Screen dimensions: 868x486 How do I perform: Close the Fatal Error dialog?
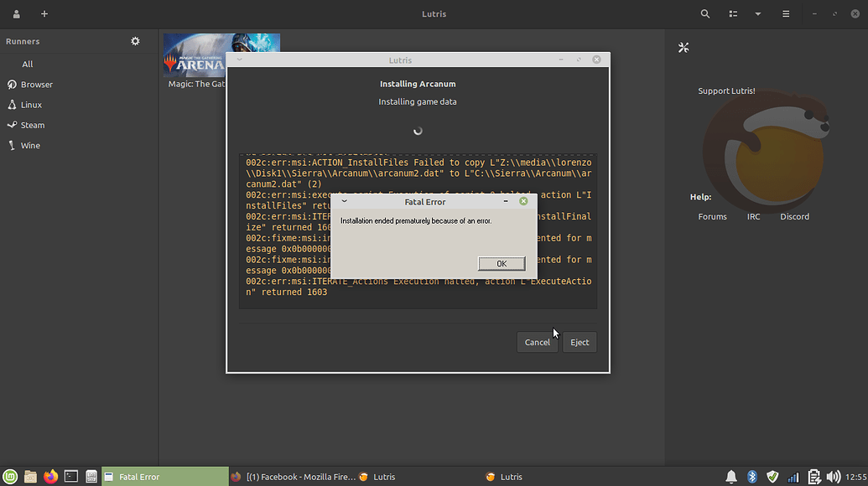click(x=523, y=201)
